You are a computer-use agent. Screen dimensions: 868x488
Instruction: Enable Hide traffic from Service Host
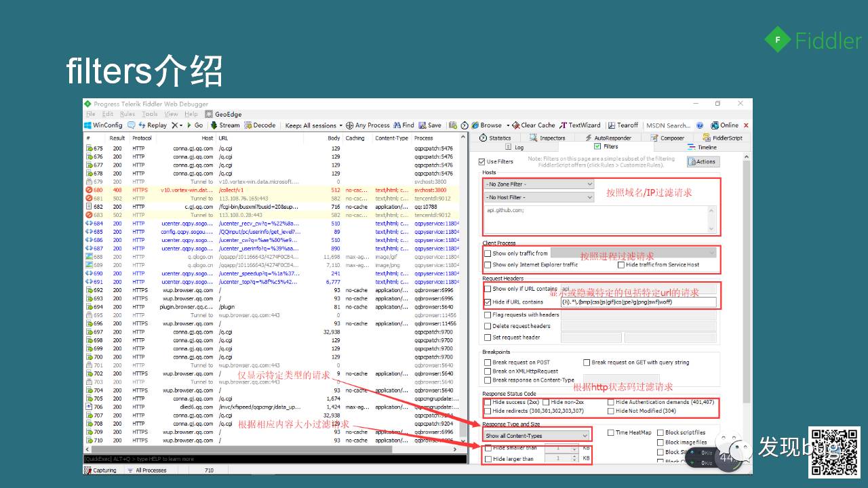coord(621,265)
